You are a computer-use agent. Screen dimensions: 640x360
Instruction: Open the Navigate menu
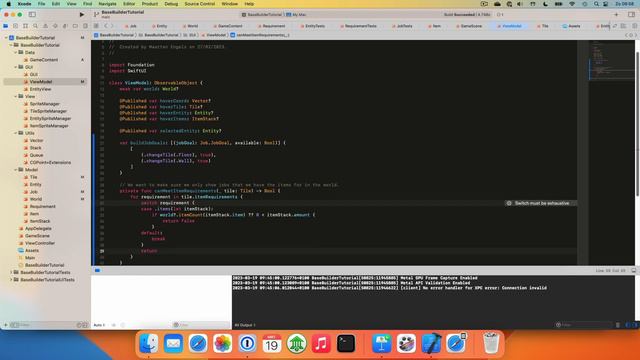(107, 4)
